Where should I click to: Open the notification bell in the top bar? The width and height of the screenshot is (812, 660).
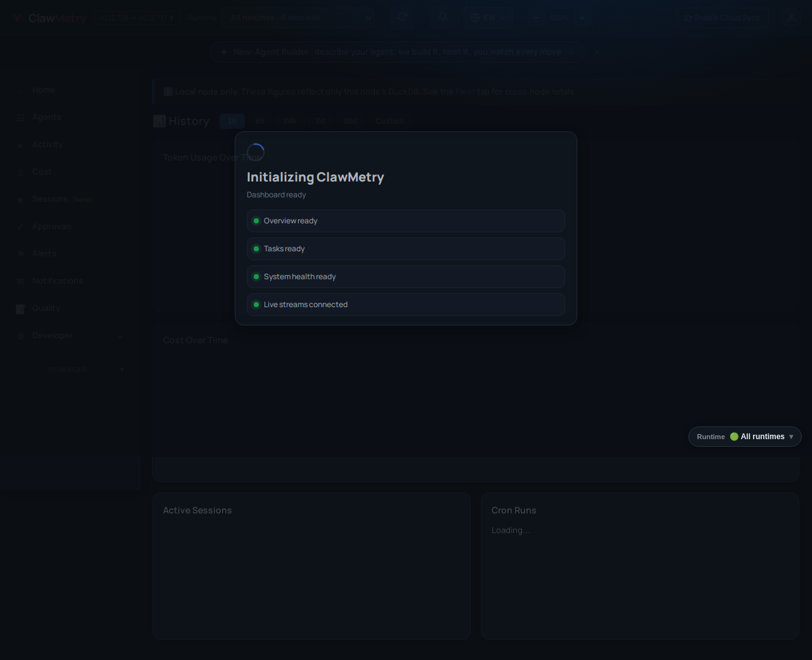pos(443,17)
